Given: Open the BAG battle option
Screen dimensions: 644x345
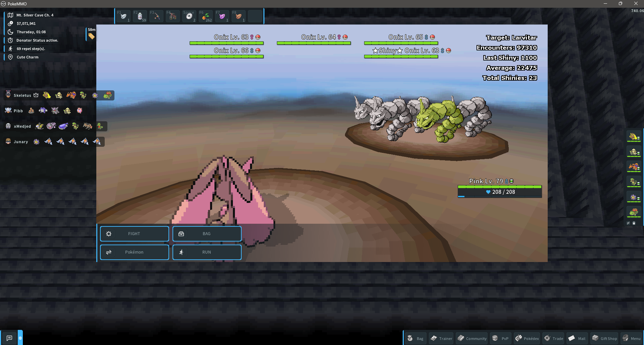Looking at the screenshot, I should point(207,234).
